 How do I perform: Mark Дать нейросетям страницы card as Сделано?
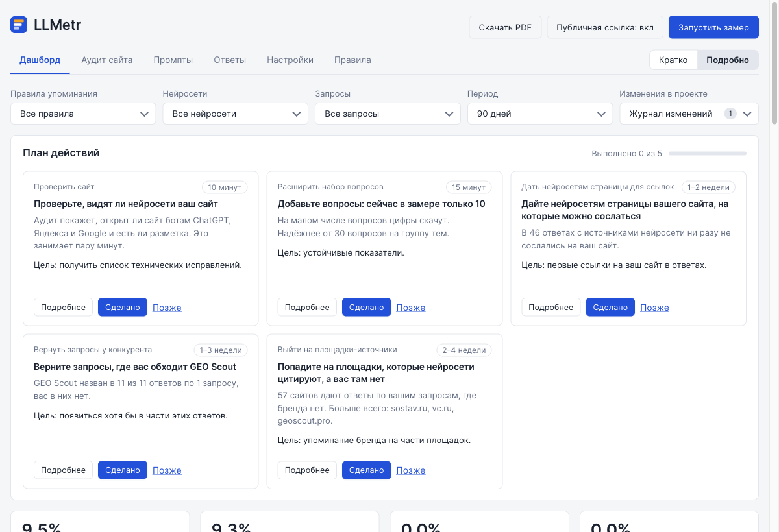[610, 308]
